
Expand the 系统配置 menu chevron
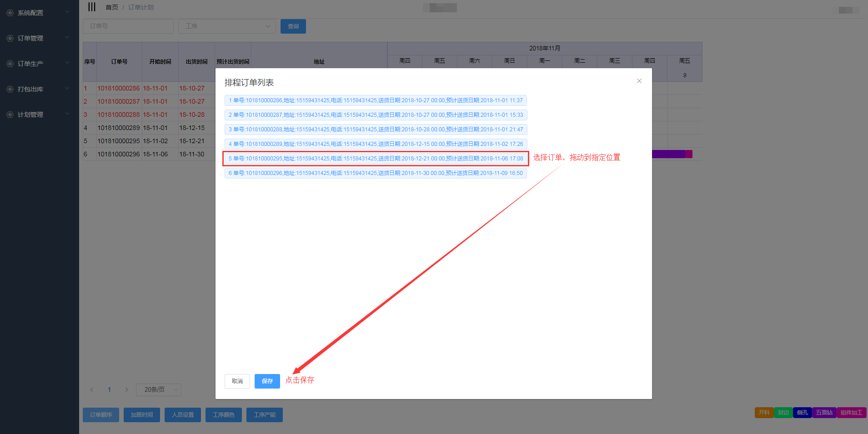point(67,12)
